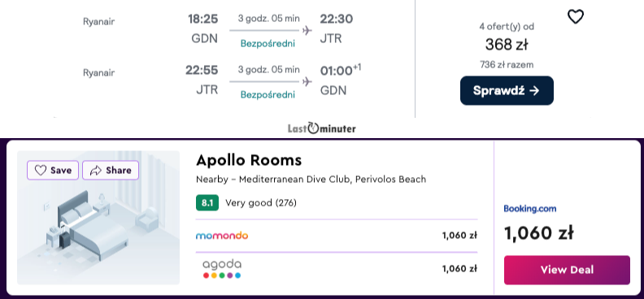Click the 1,060 zł Booking.com price
This screenshot has width=644, height=299.
[538, 233]
